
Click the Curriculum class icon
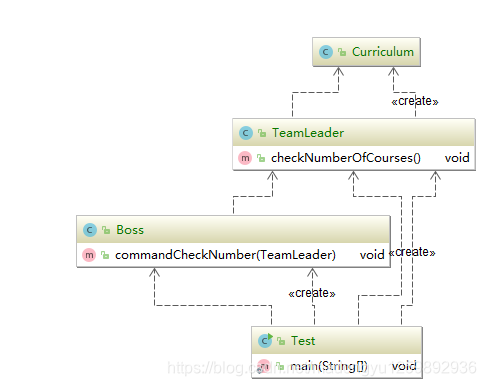pyautogui.click(x=326, y=52)
